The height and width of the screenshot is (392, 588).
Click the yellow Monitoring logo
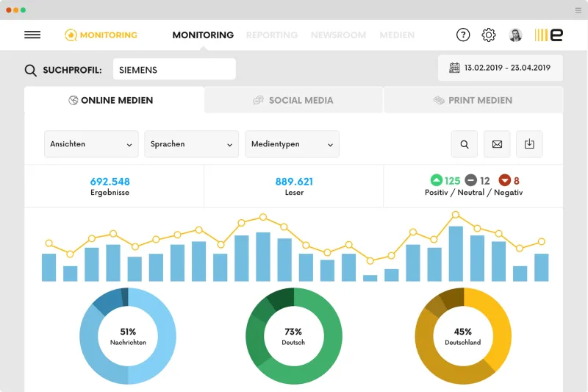[x=101, y=35]
